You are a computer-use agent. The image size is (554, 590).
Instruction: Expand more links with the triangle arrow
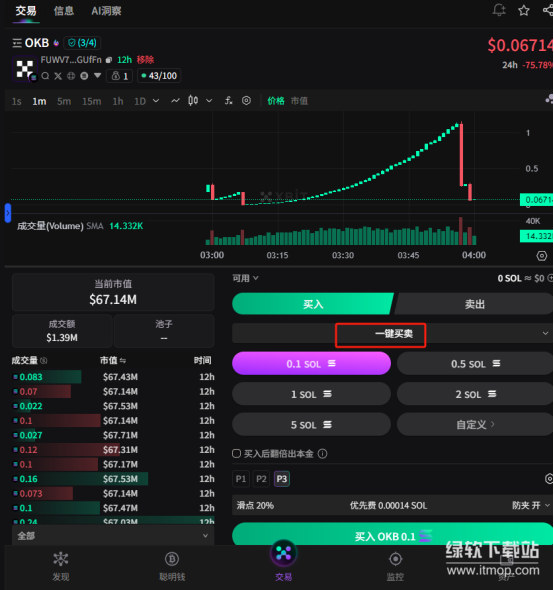[97, 76]
